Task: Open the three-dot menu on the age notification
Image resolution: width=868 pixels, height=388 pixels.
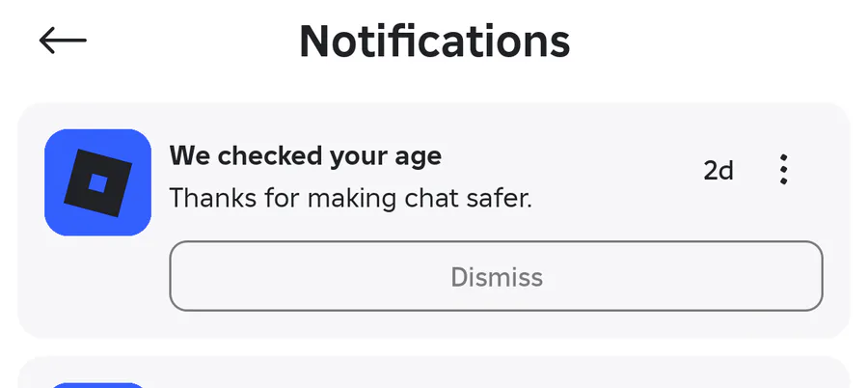Action: point(783,170)
